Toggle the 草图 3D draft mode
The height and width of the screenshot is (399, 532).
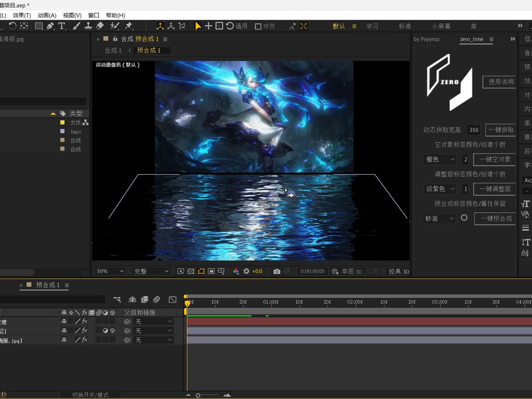347,271
